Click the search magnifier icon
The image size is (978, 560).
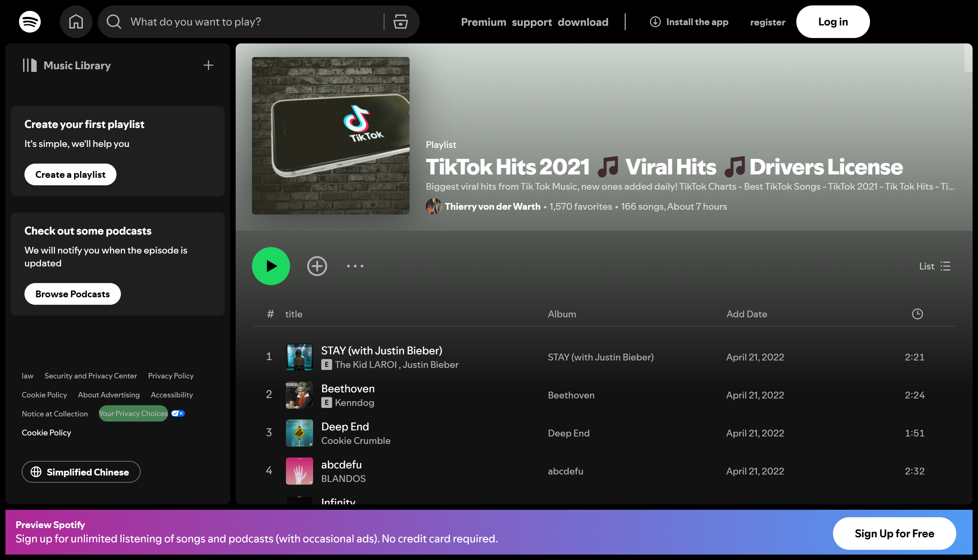(114, 21)
